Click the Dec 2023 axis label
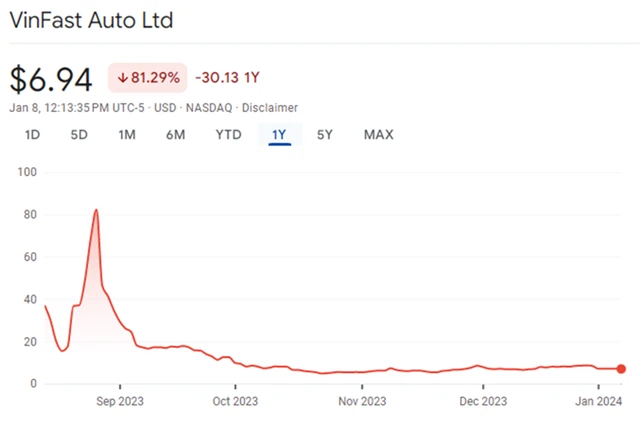 pos(483,402)
